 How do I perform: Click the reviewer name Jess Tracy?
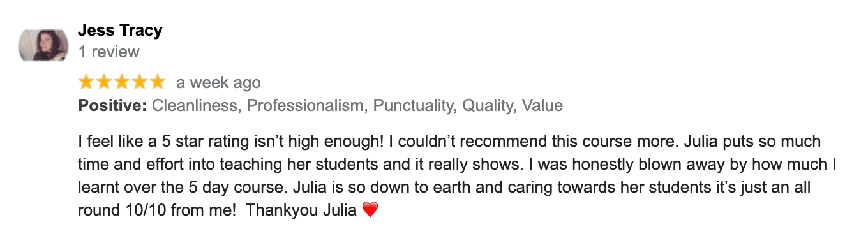pos(120,30)
